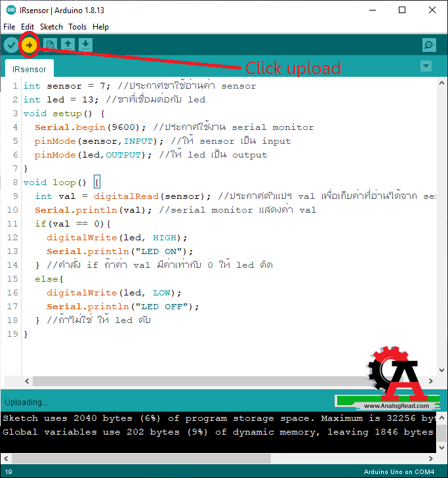Open the File menu
Viewport: 448px width, 478px height.
point(9,27)
